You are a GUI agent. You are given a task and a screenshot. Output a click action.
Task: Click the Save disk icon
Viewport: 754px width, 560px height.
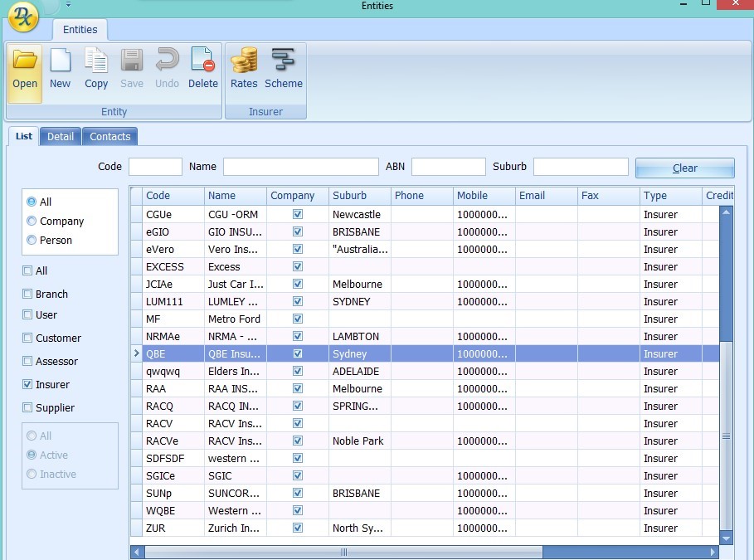click(132, 61)
